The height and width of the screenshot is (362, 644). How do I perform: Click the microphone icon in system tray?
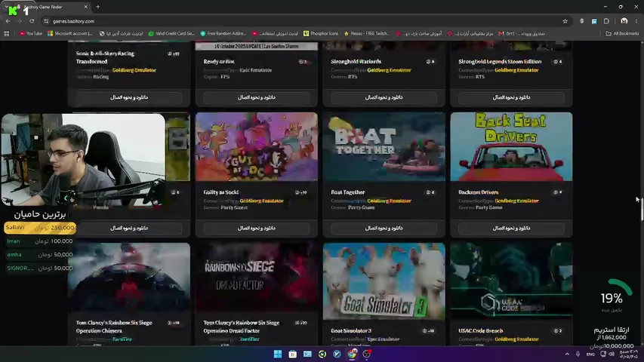point(578,354)
